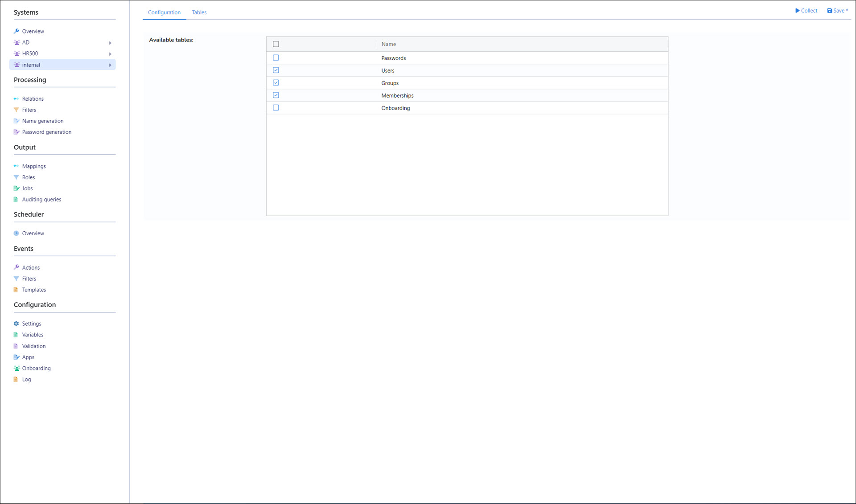The image size is (856, 504).
Task: Switch to the Tables tab
Action: click(199, 12)
